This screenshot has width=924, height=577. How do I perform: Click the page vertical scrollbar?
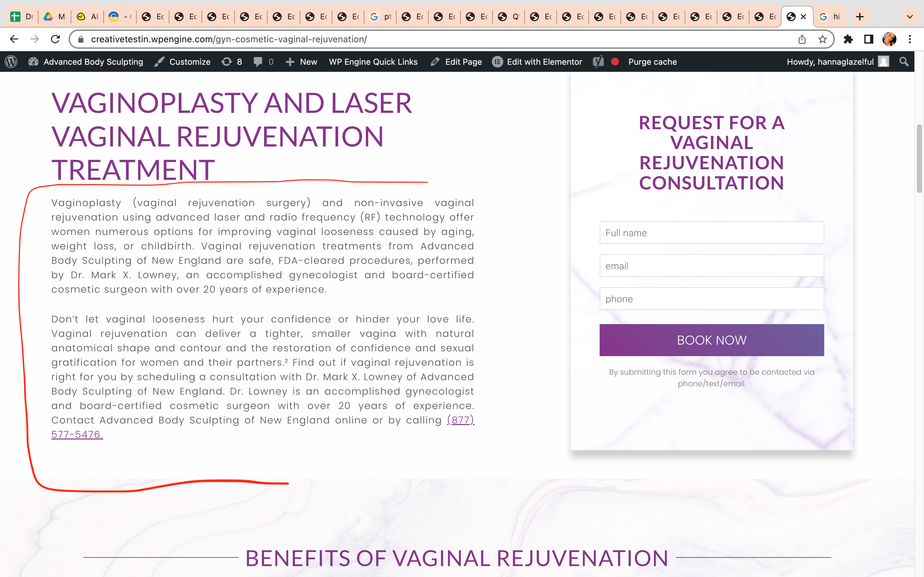point(919,158)
